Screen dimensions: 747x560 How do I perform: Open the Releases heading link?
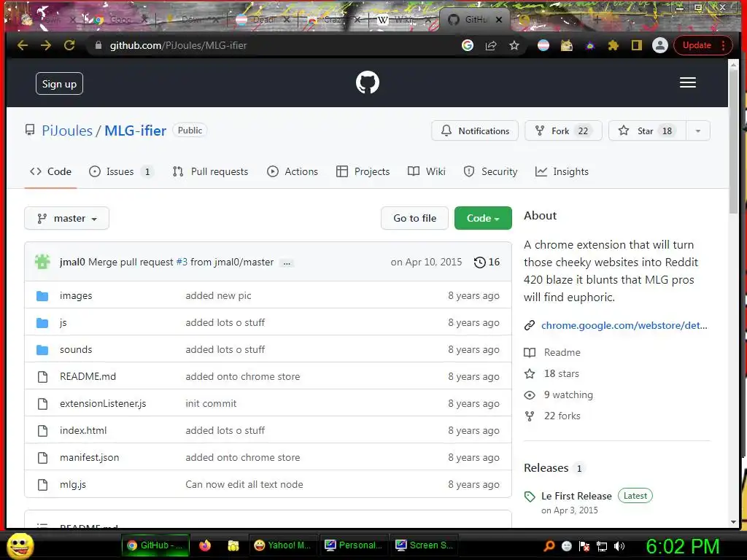tap(546, 468)
